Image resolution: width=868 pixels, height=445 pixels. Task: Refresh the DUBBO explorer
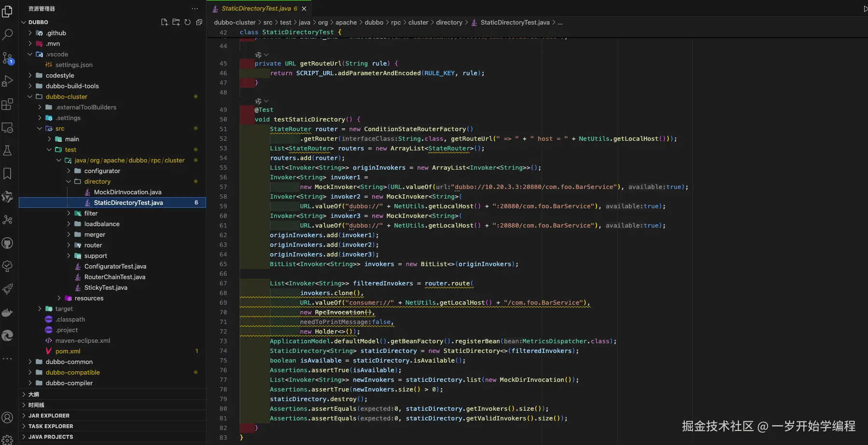[188, 22]
